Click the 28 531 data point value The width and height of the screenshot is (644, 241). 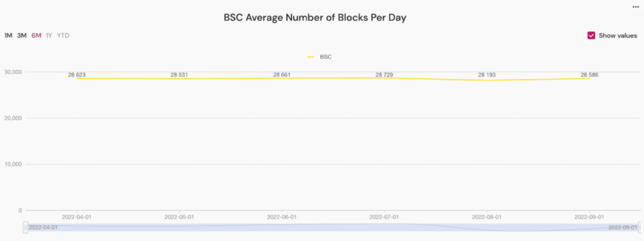point(179,75)
